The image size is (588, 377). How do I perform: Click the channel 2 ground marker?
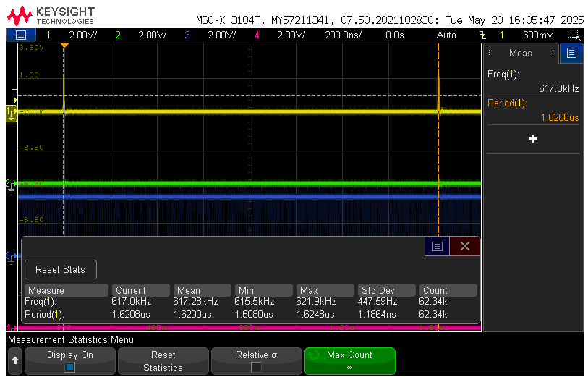[x=12, y=186]
